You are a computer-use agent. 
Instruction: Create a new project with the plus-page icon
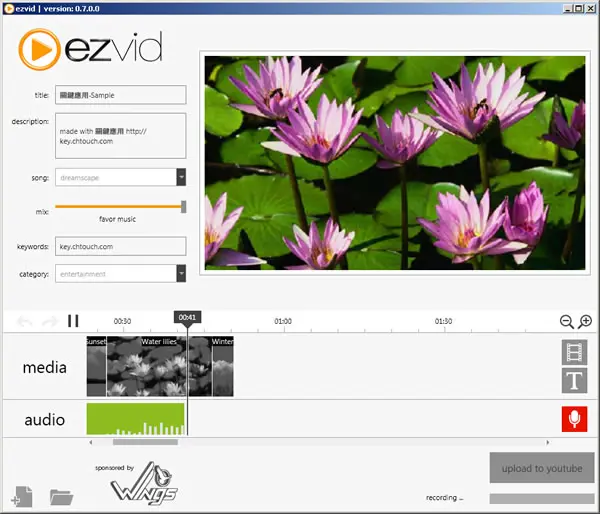click(x=22, y=497)
